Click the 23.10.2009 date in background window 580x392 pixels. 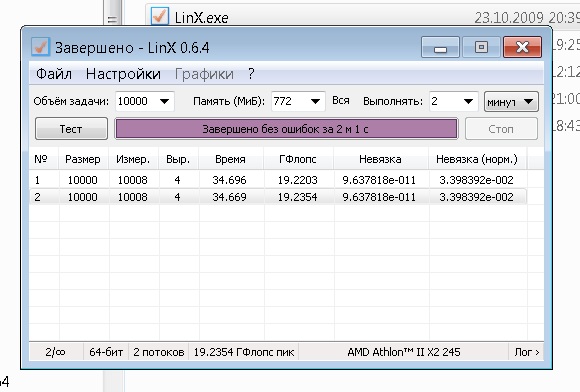509,18
